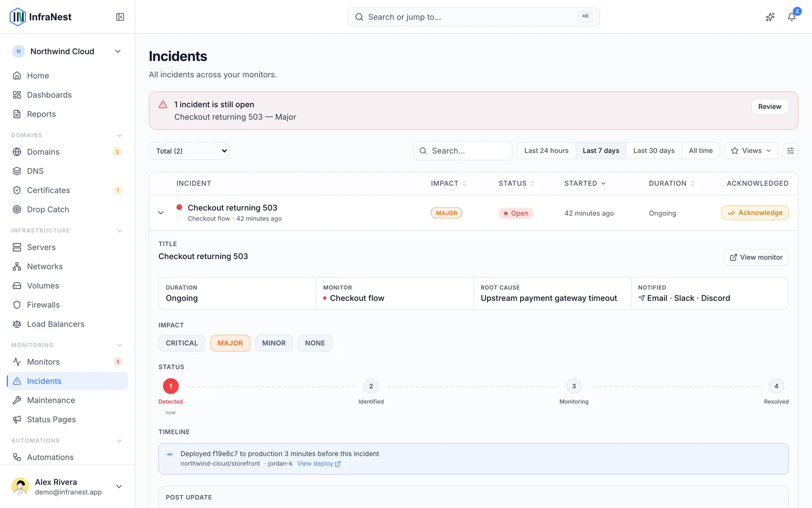Open the Total (2) filter dropdown

tap(189, 151)
